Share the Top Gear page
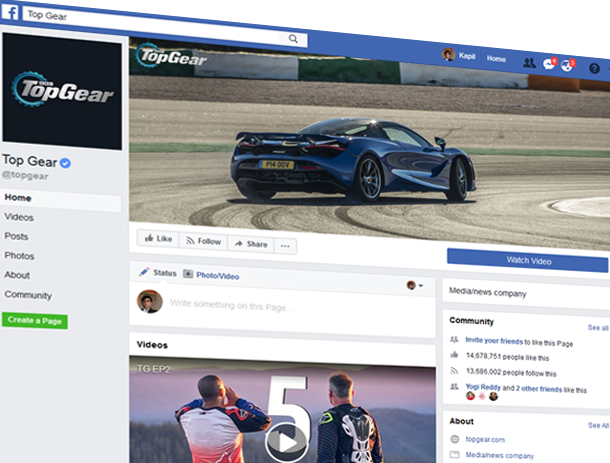Image resolution: width=610 pixels, height=463 pixels. pos(251,244)
